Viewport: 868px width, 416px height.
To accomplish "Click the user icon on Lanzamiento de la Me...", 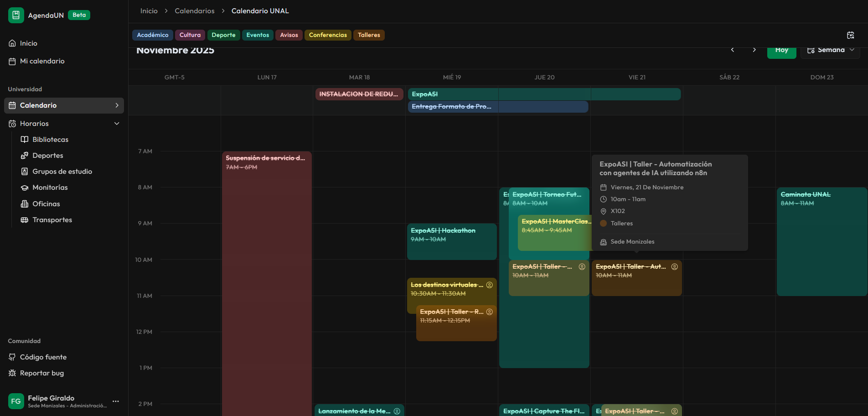I will (x=397, y=411).
